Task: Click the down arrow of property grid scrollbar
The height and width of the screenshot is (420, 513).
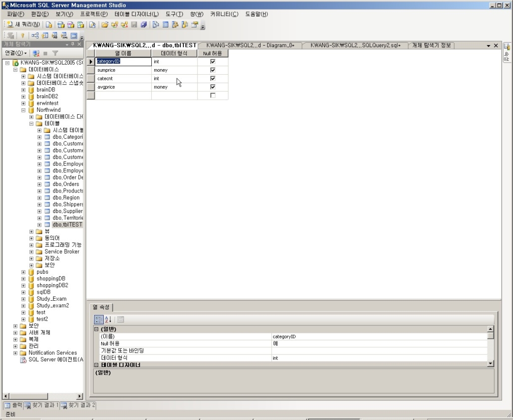Action: pyautogui.click(x=490, y=363)
